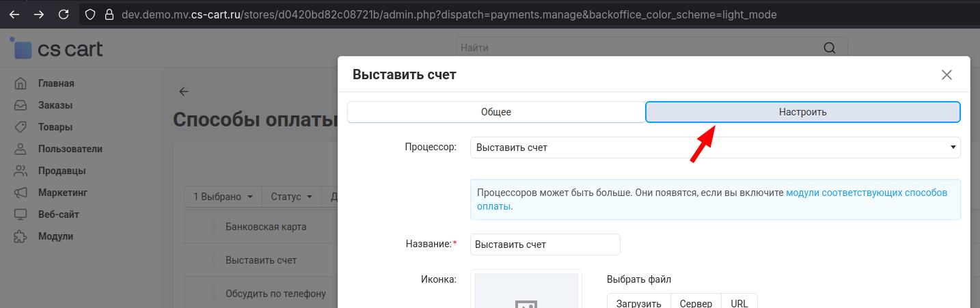Open Главная in the sidebar
The width and height of the screenshot is (980, 308).
(x=56, y=83)
